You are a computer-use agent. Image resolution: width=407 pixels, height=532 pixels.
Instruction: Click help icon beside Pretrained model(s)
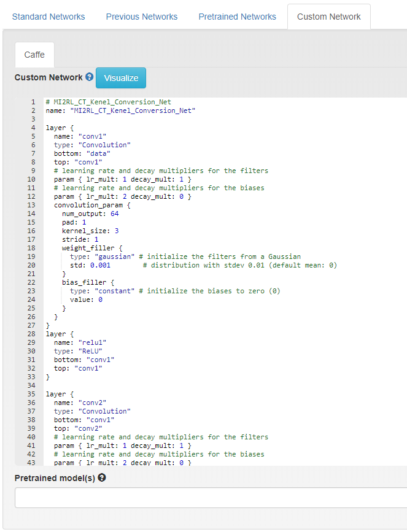(x=102, y=477)
